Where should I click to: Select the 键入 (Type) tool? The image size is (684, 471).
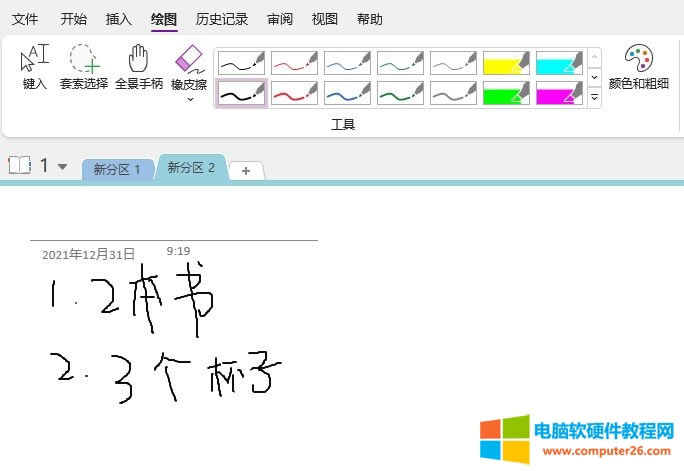(35, 68)
